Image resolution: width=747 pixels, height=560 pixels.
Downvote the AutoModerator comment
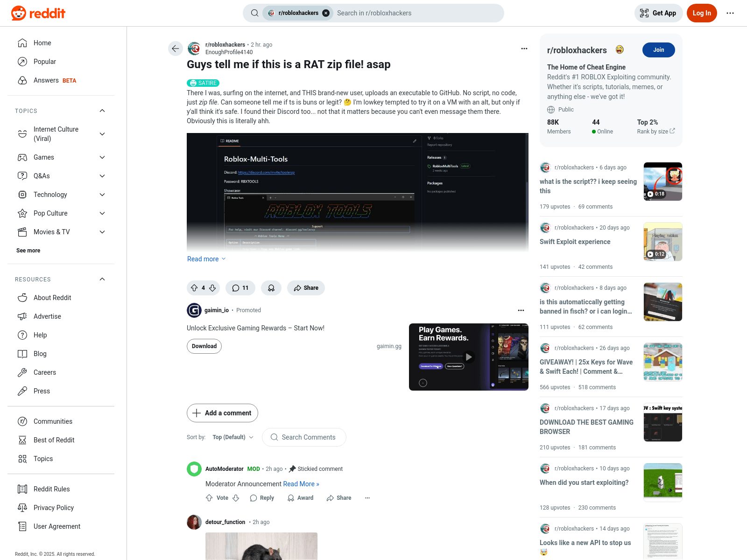[236, 498]
